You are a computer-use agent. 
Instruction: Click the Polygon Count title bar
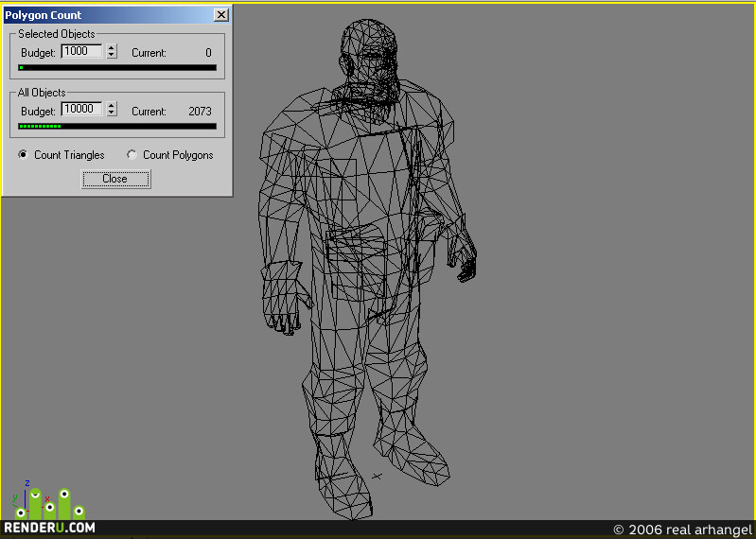tap(109, 15)
